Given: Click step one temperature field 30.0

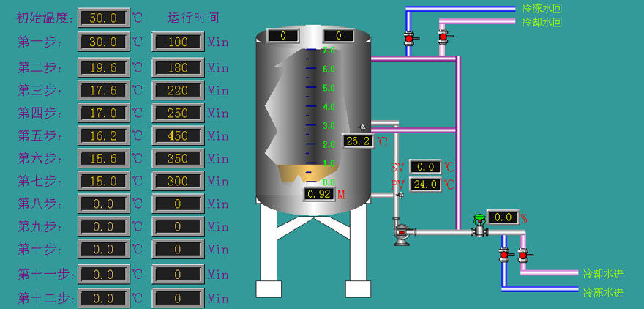Looking at the screenshot, I should coord(103,42).
